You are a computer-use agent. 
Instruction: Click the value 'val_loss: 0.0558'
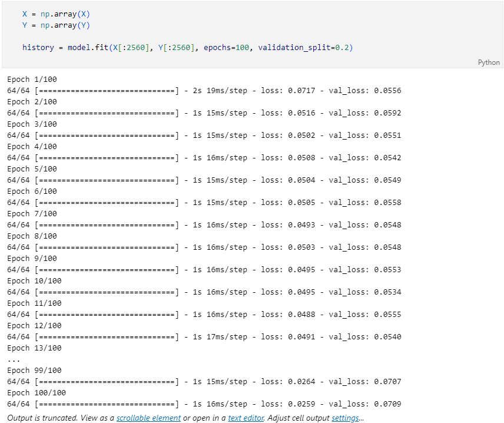(365, 202)
